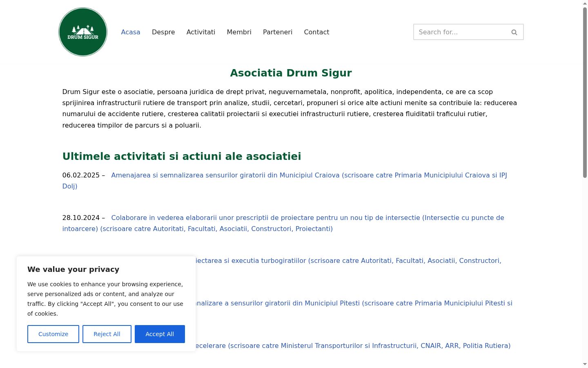Click the date 06.02.2025
Viewport: 588px width, 368px height.
coord(81,175)
